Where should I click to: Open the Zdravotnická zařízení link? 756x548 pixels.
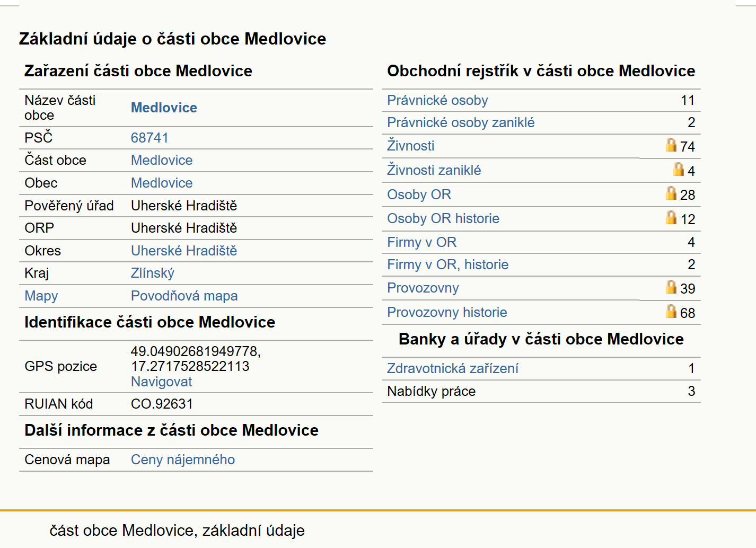click(452, 368)
